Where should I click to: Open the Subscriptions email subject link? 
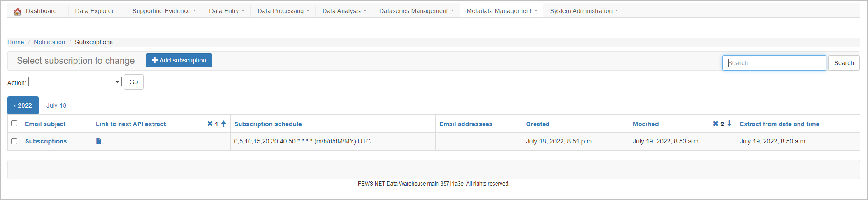point(46,141)
